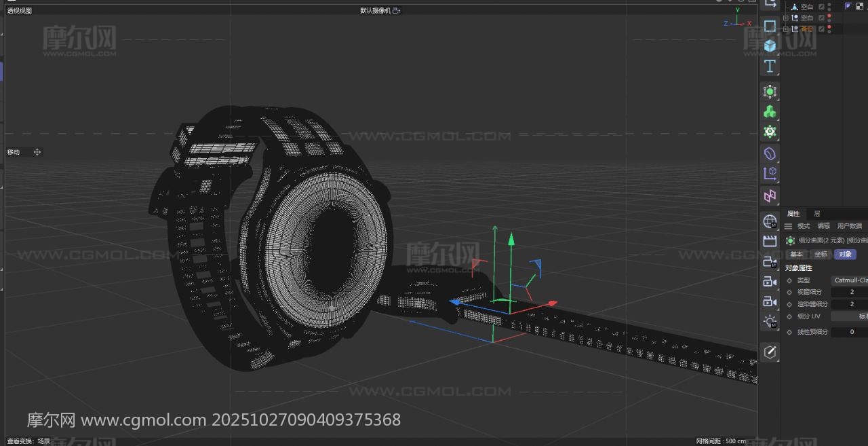Expand the second 空白 object tree
Image resolution: width=868 pixels, height=446 pixels.
[x=786, y=18]
